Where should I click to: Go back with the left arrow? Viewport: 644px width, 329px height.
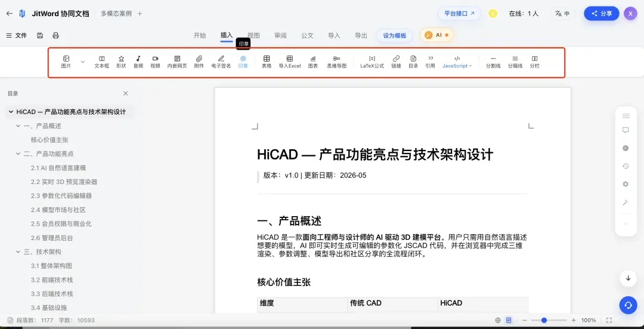(9, 14)
